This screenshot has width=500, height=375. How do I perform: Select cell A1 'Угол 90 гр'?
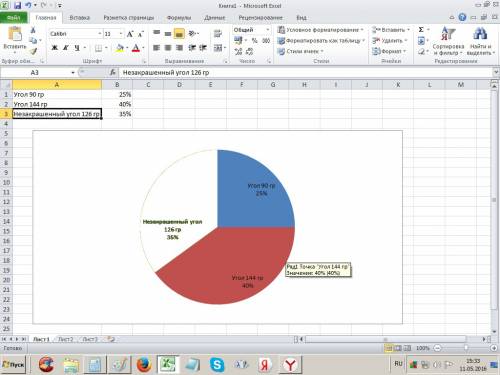[57, 95]
